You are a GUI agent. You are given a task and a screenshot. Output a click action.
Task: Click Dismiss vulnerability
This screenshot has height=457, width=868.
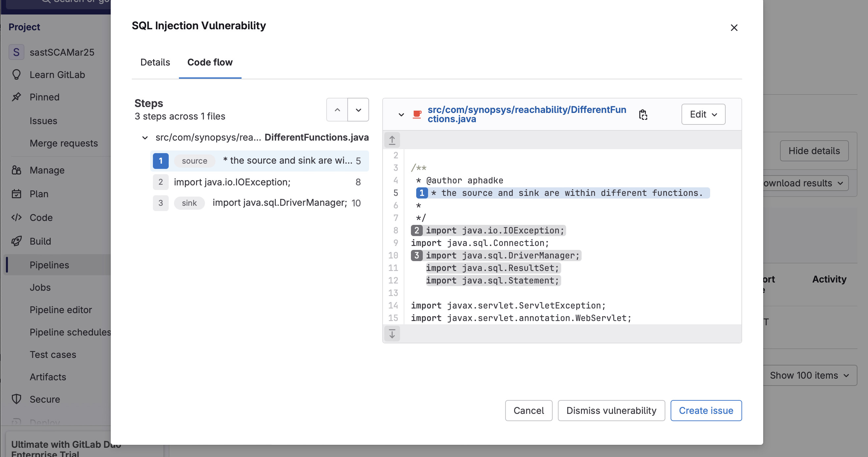[x=611, y=410]
